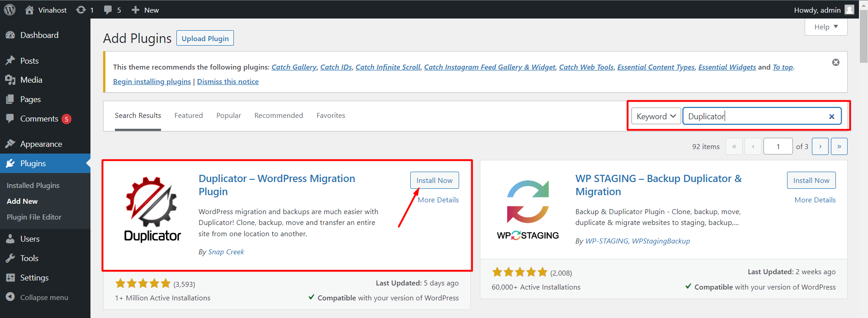This screenshot has height=318, width=868.
Task: Click the current page number field
Action: pyautogui.click(x=778, y=146)
